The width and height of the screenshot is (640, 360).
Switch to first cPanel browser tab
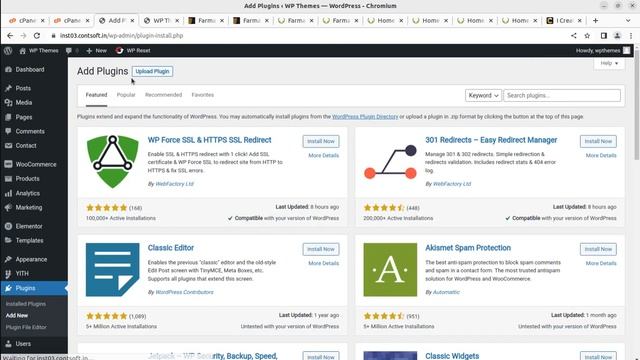coord(27,20)
